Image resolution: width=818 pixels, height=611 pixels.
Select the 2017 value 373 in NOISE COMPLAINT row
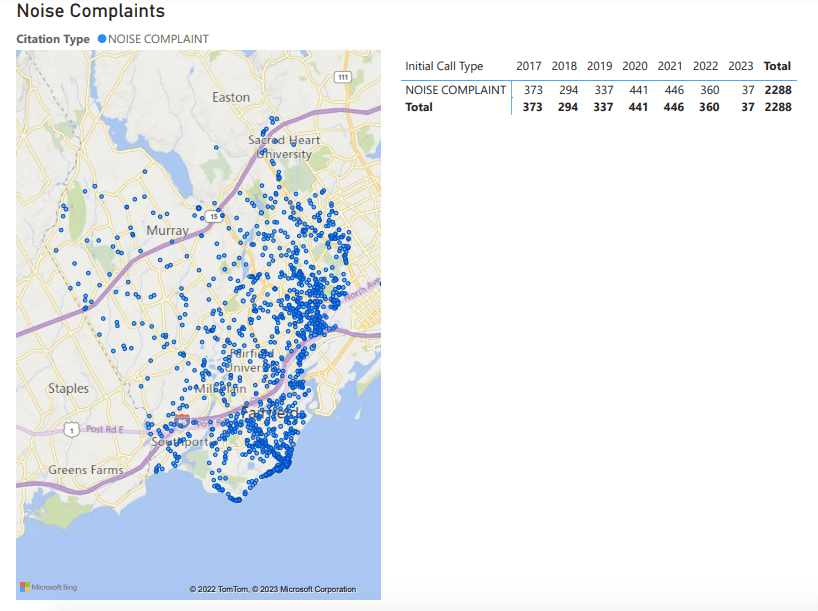point(533,90)
